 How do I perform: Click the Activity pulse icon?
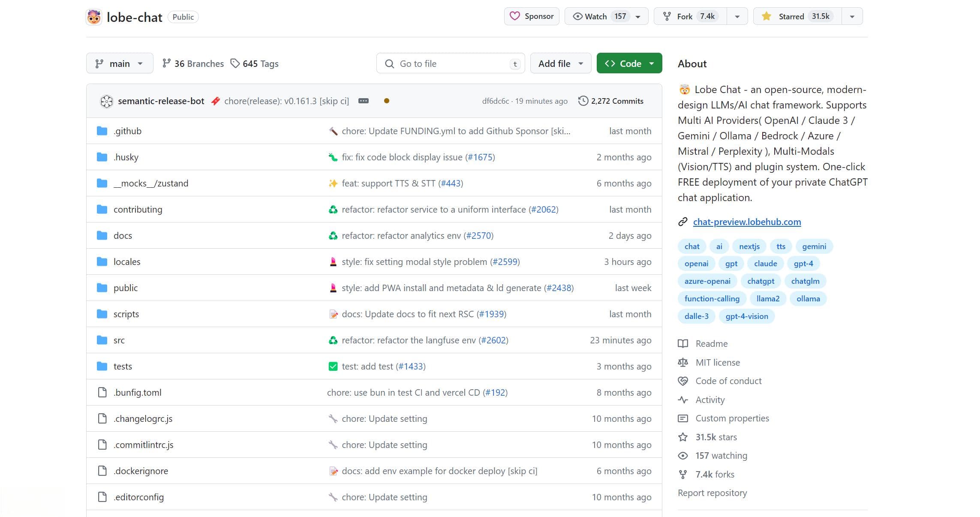[683, 400]
